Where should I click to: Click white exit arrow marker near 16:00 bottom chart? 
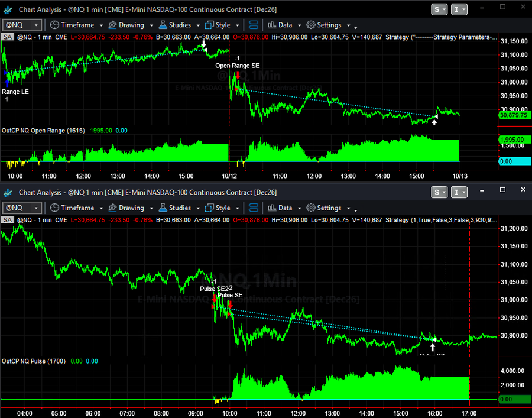point(432,346)
